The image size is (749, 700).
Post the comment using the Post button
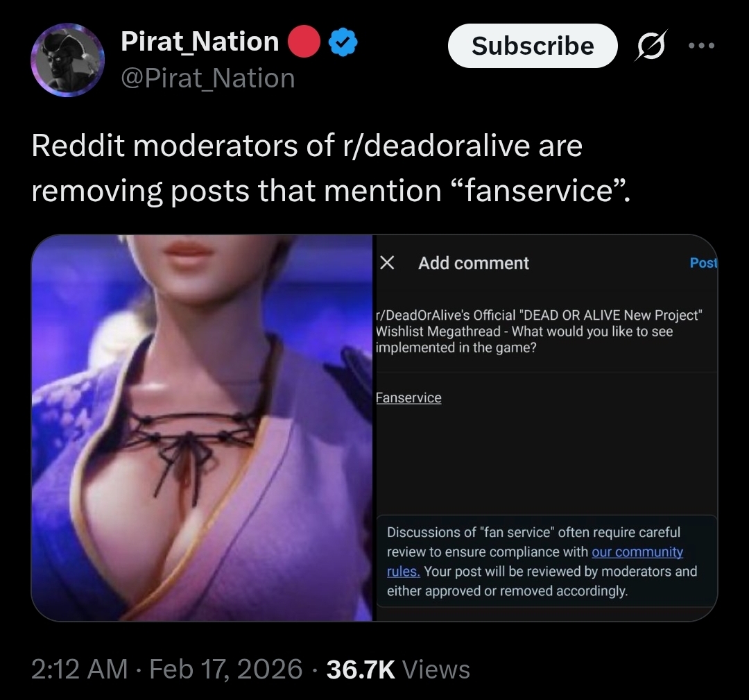pyautogui.click(x=703, y=263)
